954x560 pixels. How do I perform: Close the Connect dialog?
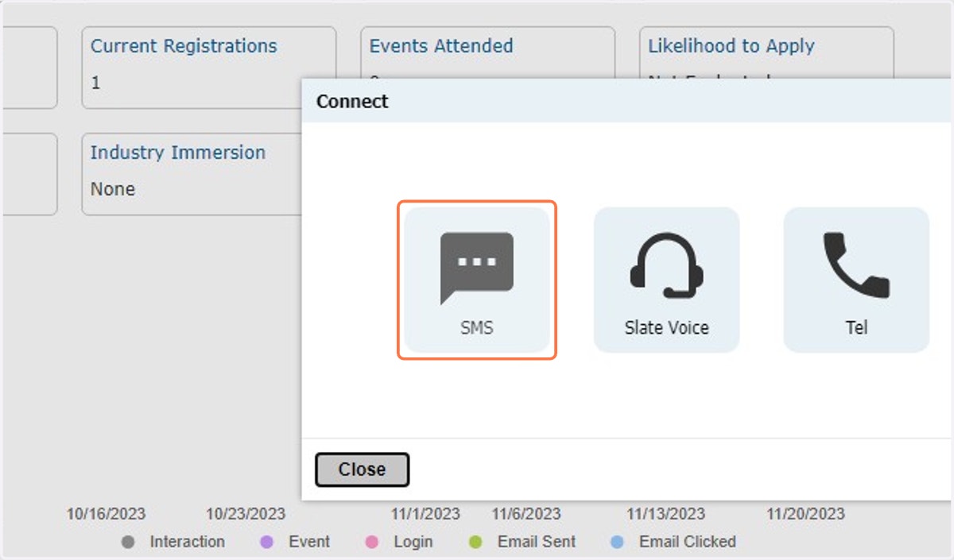(362, 469)
